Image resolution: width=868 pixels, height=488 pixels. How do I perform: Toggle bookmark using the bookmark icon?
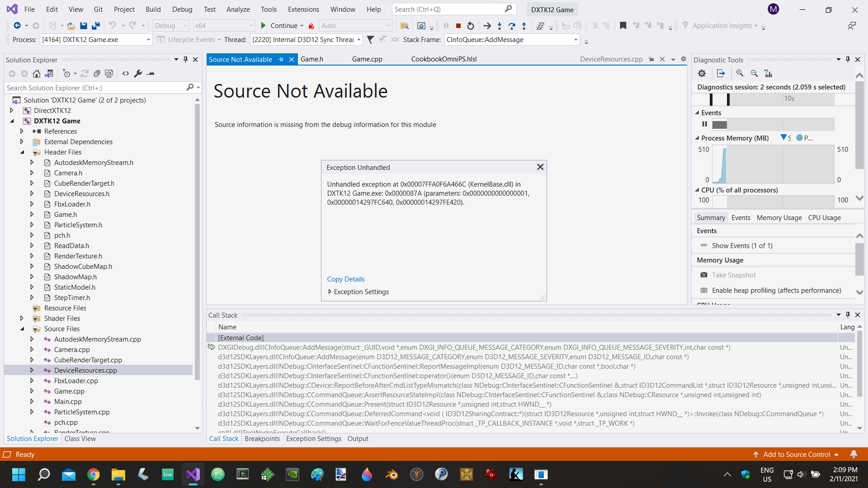[x=623, y=26]
